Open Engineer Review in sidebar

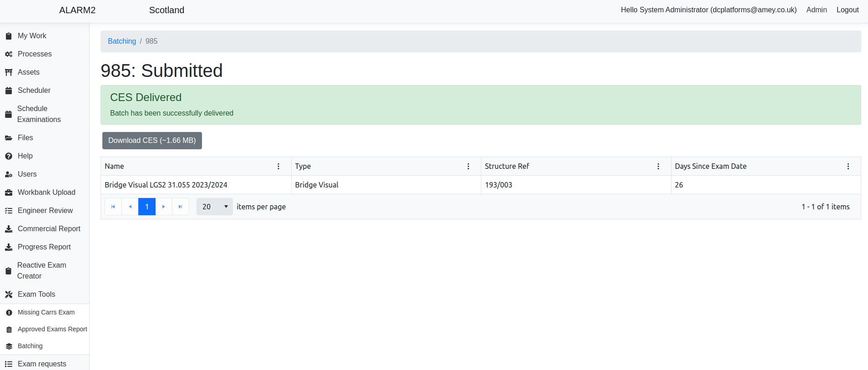[45, 210]
